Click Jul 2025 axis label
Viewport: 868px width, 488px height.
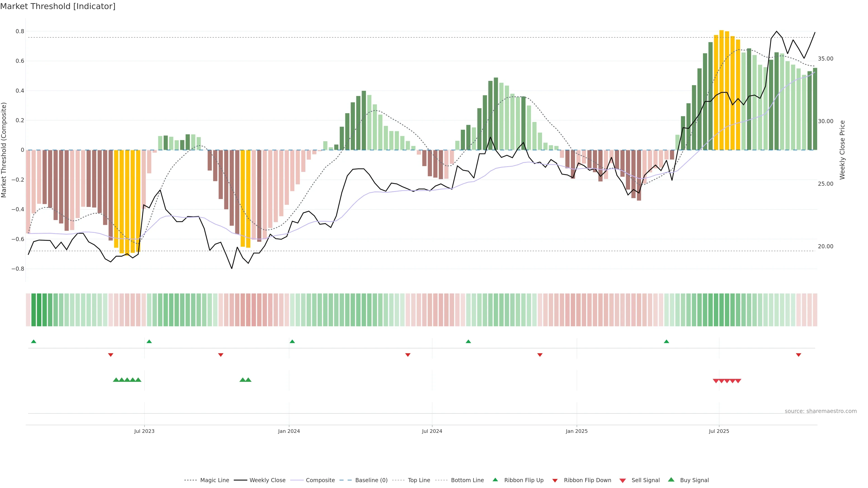(719, 431)
